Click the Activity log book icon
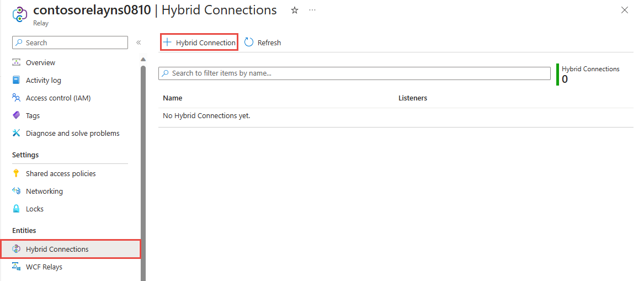This screenshot has width=644, height=281. pyautogui.click(x=17, y=80)
